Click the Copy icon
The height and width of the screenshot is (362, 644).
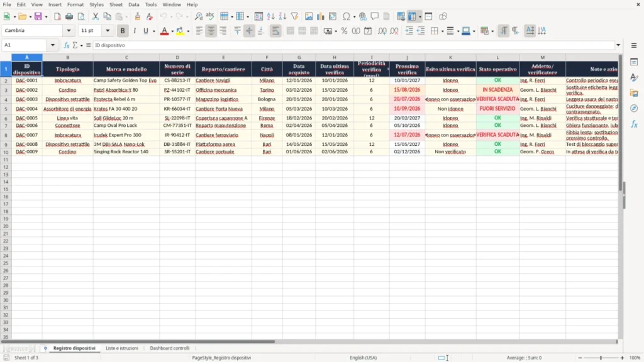click(x=107, y=16)
